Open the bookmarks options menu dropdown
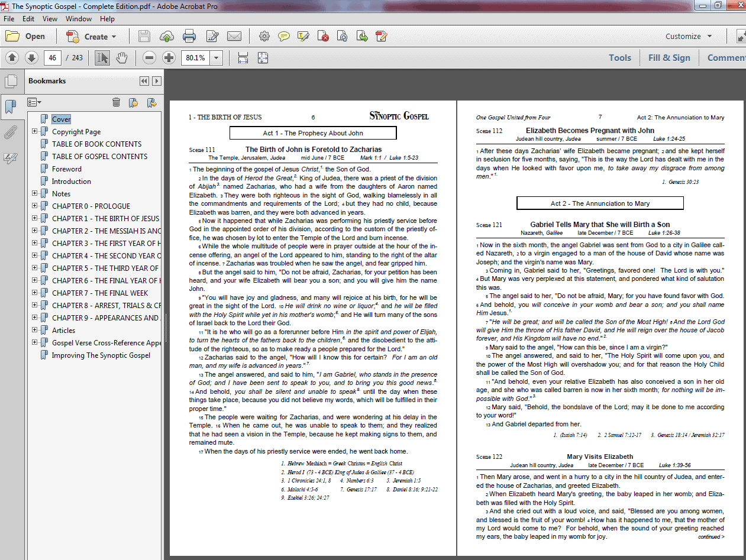The width and height of the screenshot is (746, 560). [x=35, y=102]
